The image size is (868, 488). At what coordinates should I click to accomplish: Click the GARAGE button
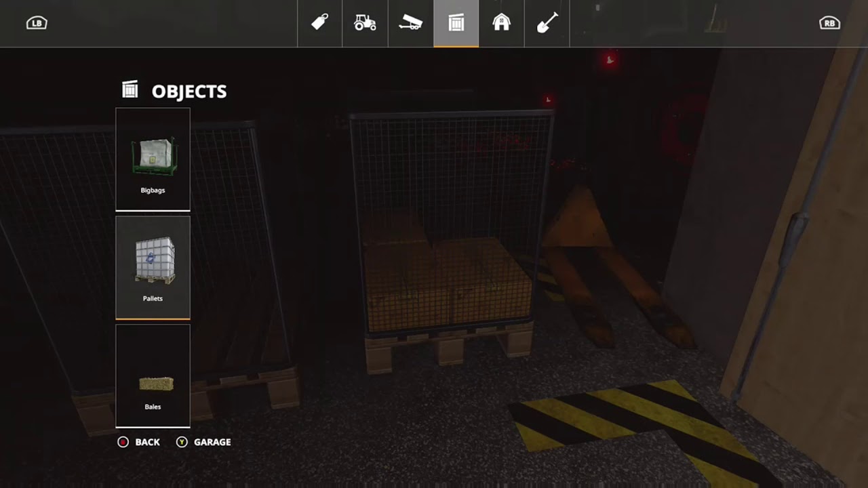point(203,442)
